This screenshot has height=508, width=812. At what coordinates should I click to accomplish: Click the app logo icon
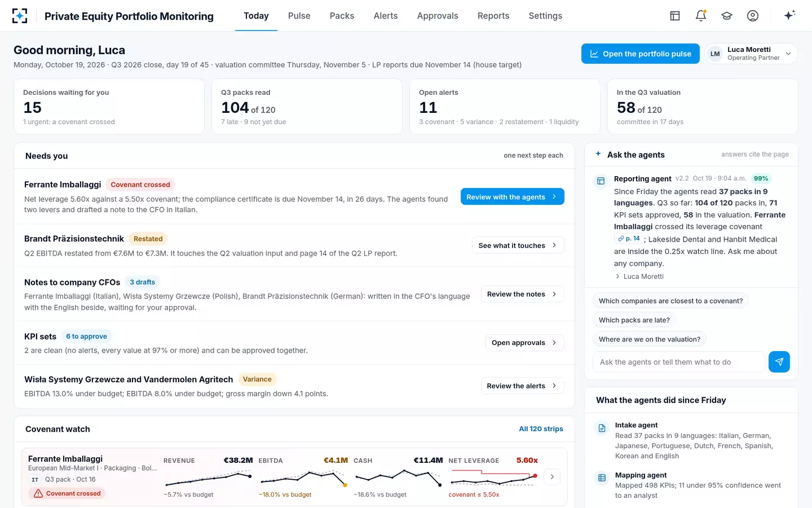coord(20,16)
